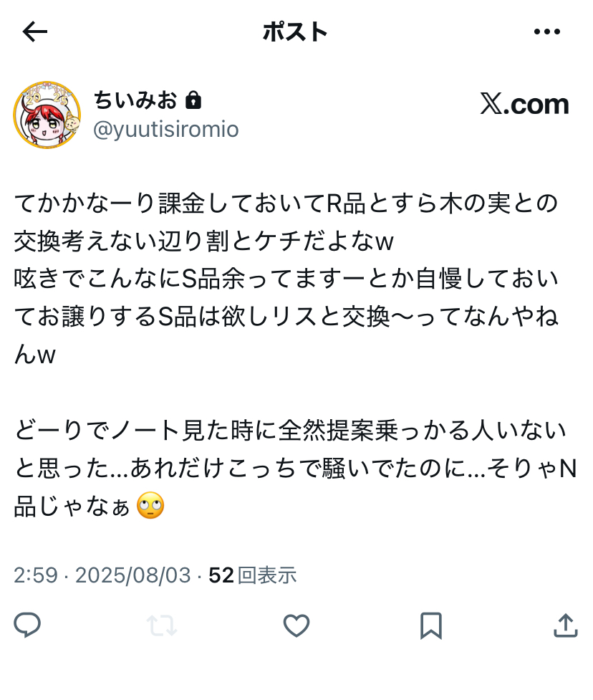Go back using the left arrow

35,32
